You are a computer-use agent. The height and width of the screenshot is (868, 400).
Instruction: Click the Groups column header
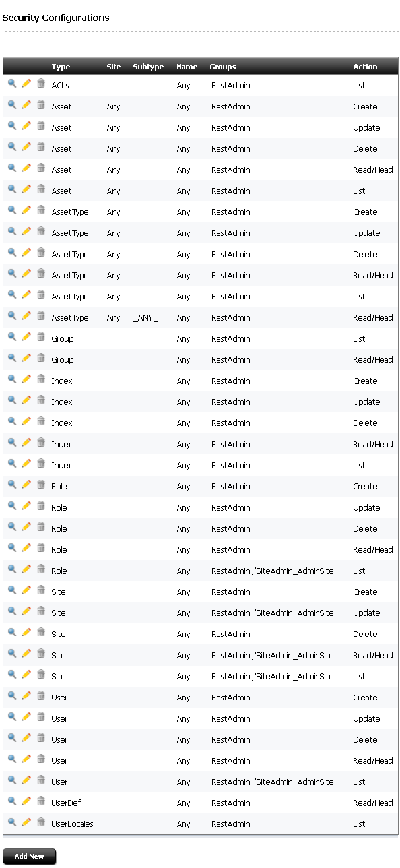pyautogui.click(x=222, y=67)
